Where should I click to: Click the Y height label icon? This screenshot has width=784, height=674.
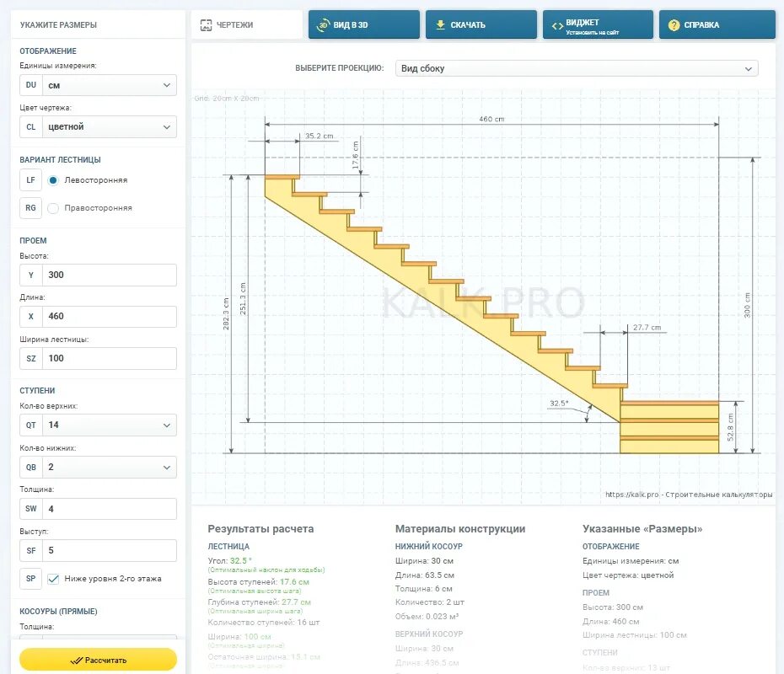pyautogui.click(x=31, y=275)
